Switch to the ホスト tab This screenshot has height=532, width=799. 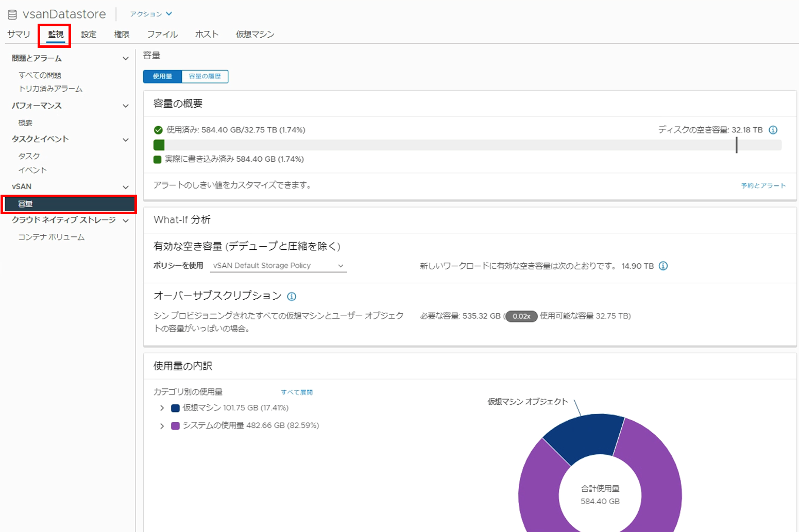click(207, 35)
